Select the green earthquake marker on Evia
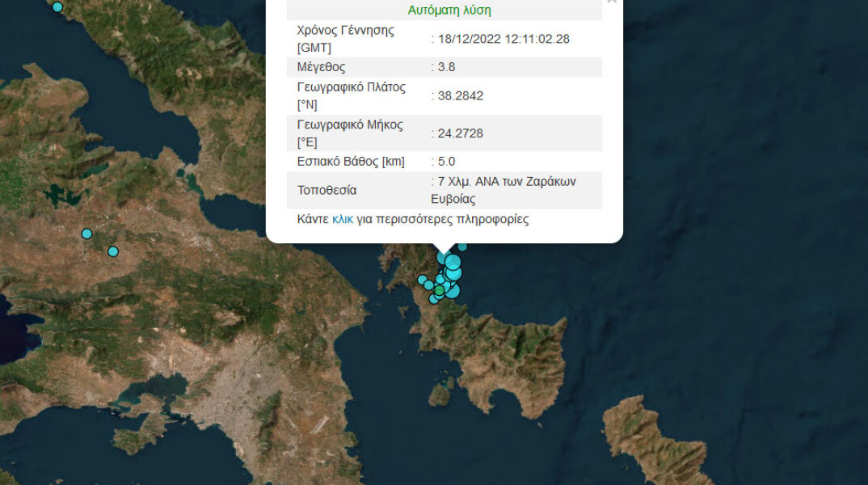The height and width of the screenshot is (485, 868). 439,290
